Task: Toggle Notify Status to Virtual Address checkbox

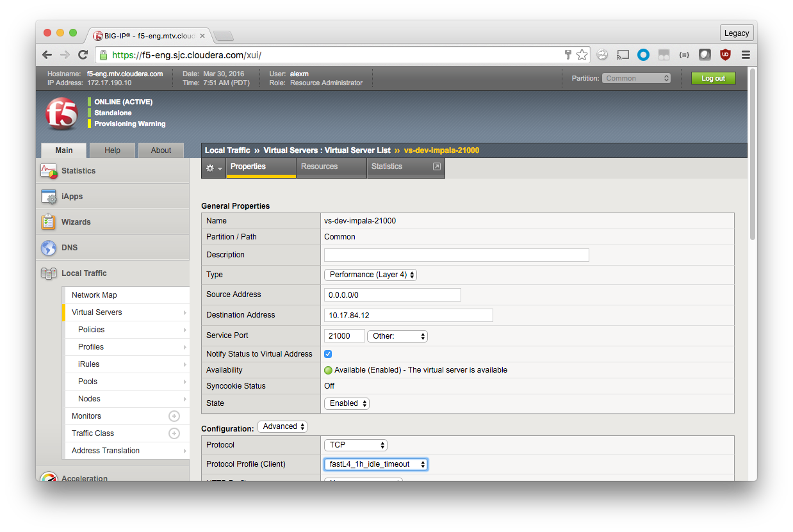Action: tap(328, 354)
